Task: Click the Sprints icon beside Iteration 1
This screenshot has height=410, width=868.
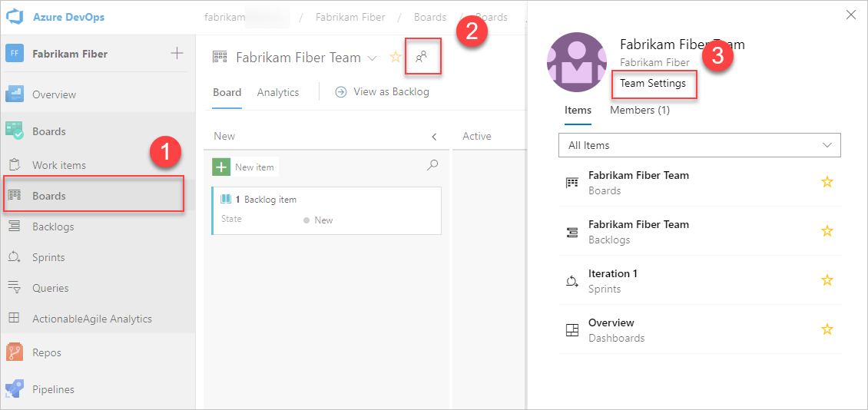Action: click(x=571, y=282)
